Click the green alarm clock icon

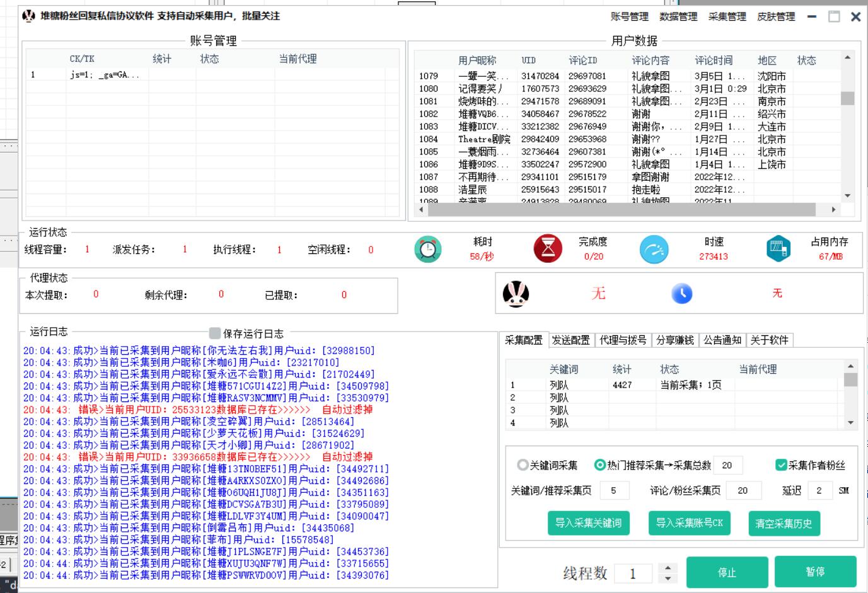427,249
